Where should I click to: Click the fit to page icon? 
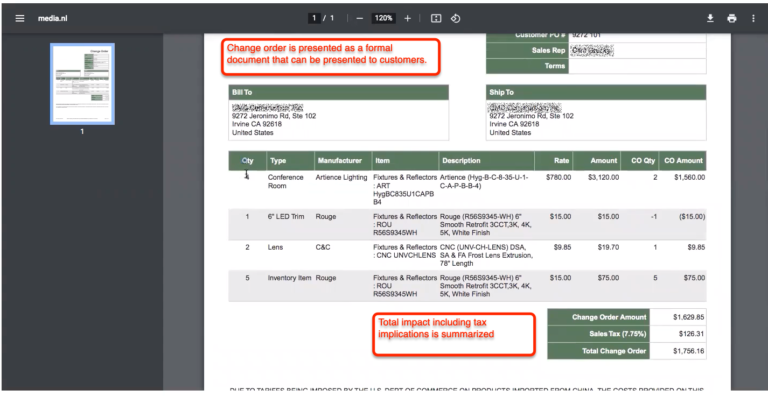[436, 18]
